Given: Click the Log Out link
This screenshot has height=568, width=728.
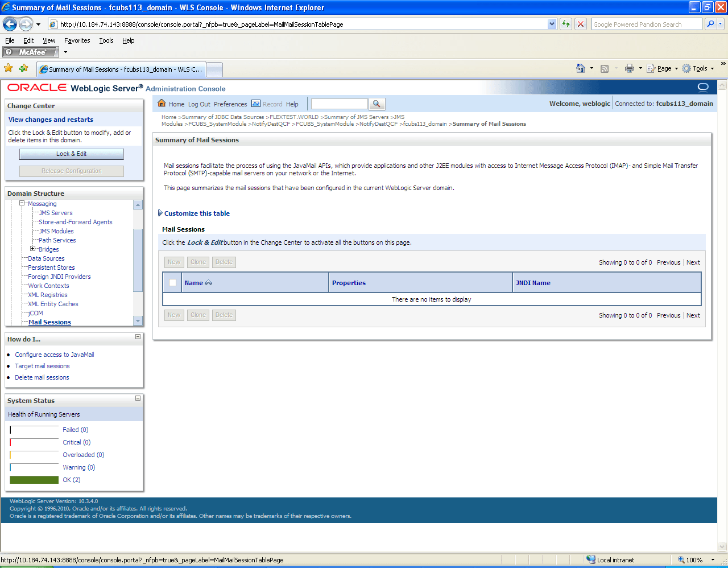Looking at the screenshot, I should tap(199, 104).
